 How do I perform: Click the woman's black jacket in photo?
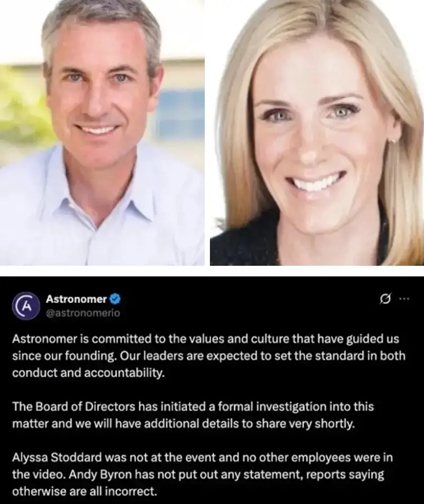(x=244, y=244)
